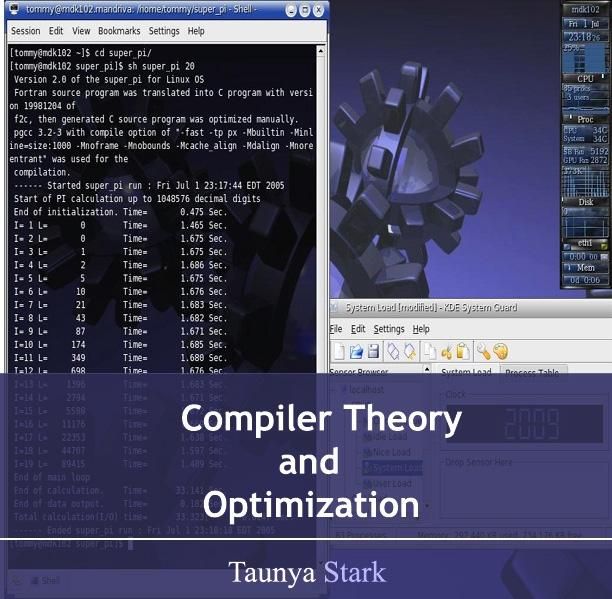Click the CPU 34C temperature reading
The height and width of the screenshot is (599, 612).
click(585, 130)
